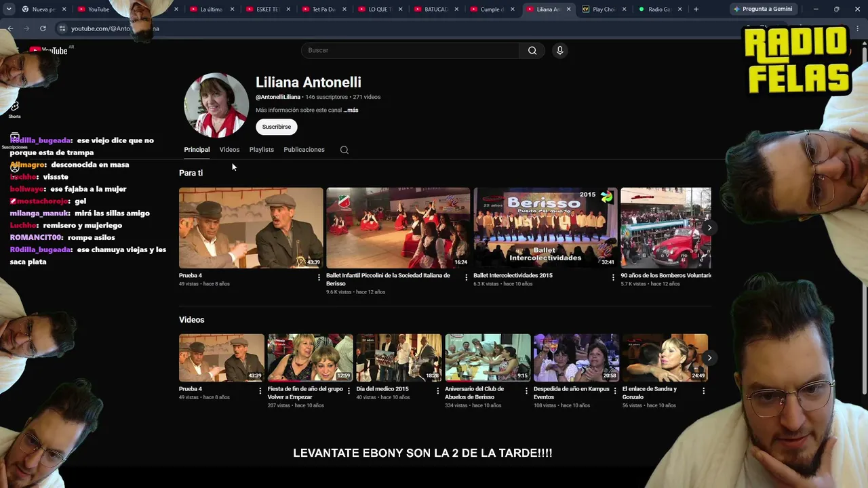
Task: Play the Ballet Infantil Piccolini thumbnail
Action: click(x=398, y=228)
